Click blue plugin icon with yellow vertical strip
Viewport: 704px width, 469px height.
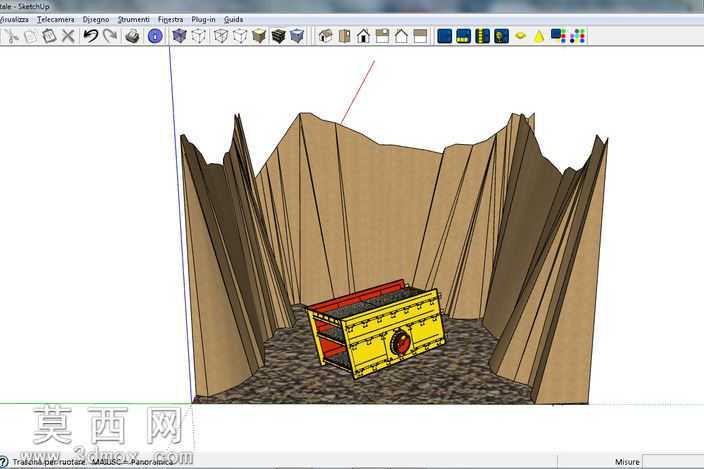(x=482, y=36)
